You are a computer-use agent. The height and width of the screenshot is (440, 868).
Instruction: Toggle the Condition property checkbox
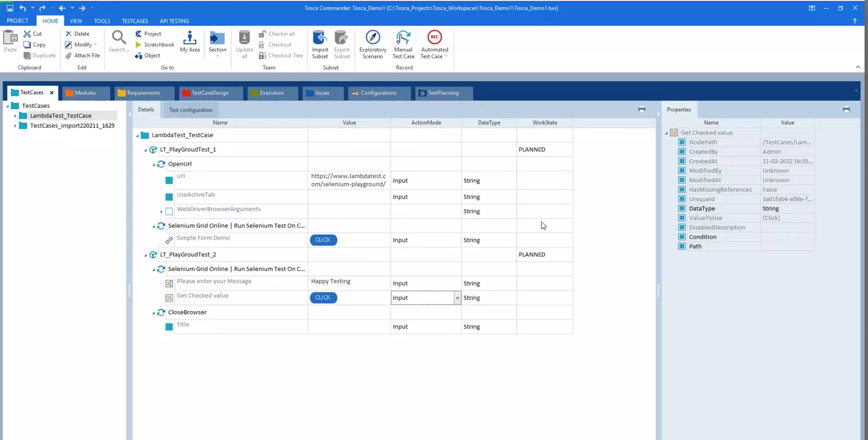coord(682,237)
